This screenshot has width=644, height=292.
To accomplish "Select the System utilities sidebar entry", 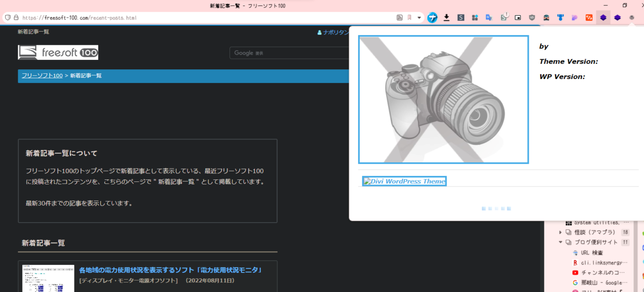I will [x=597, y=222].
